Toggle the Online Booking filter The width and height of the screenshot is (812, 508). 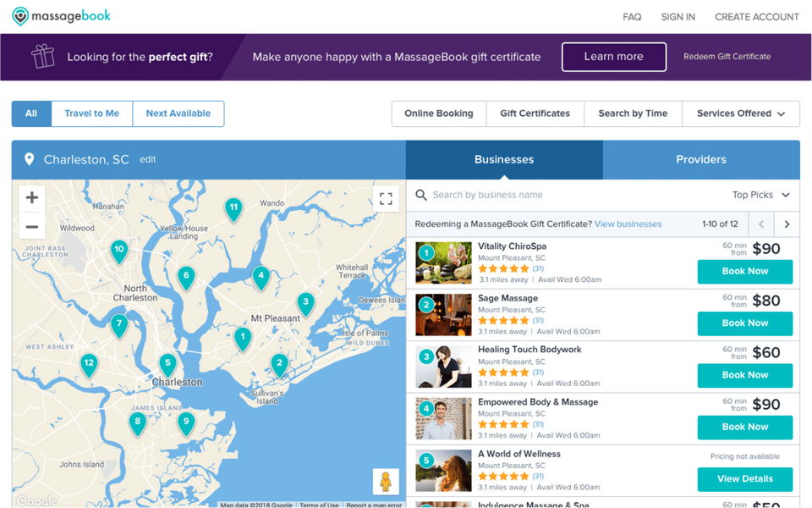438,113
